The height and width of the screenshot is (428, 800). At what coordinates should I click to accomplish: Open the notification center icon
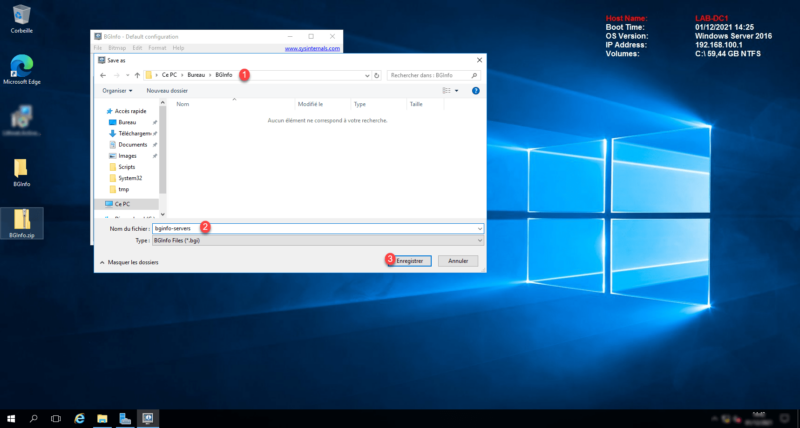coord(785,419)
